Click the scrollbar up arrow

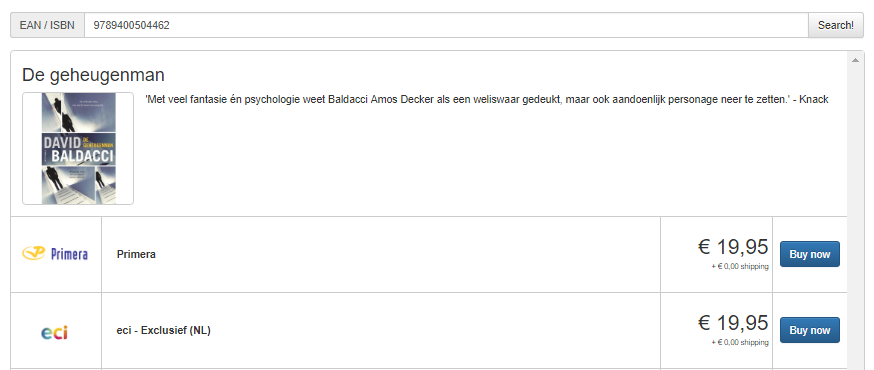[856, 60]
